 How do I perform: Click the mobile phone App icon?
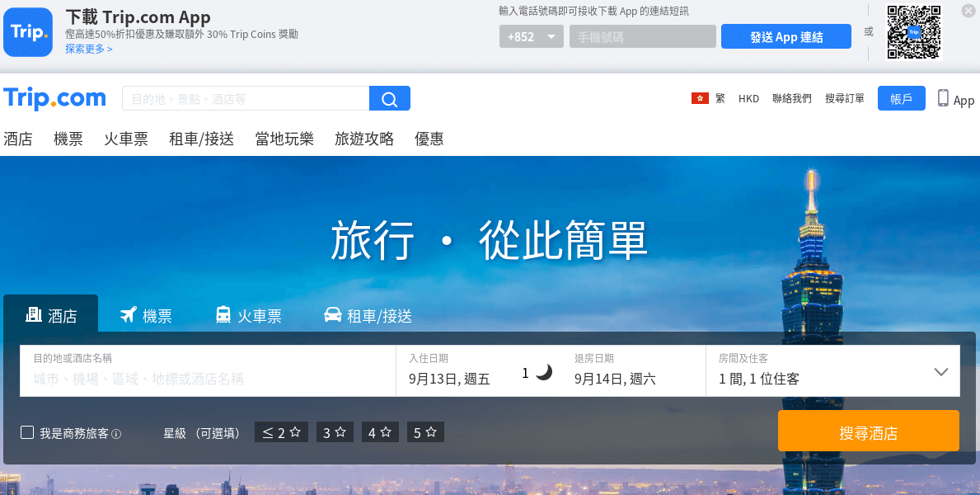pos(943,98)
